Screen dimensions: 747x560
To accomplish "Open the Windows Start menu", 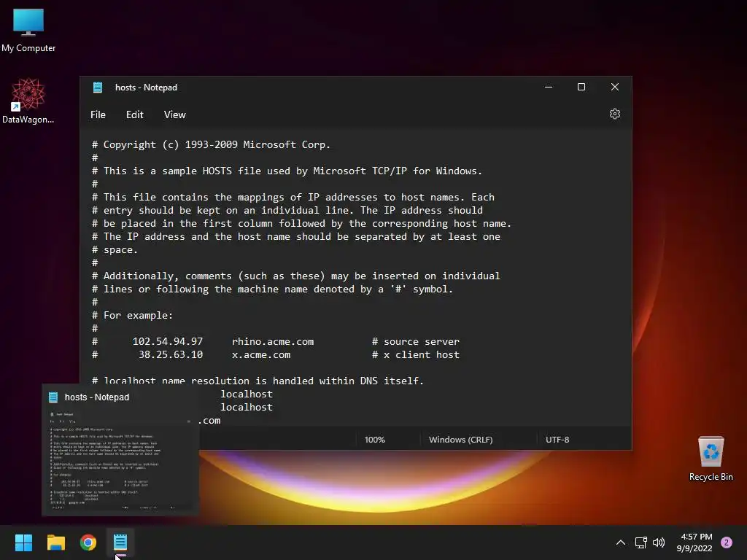I will point(23,542).
